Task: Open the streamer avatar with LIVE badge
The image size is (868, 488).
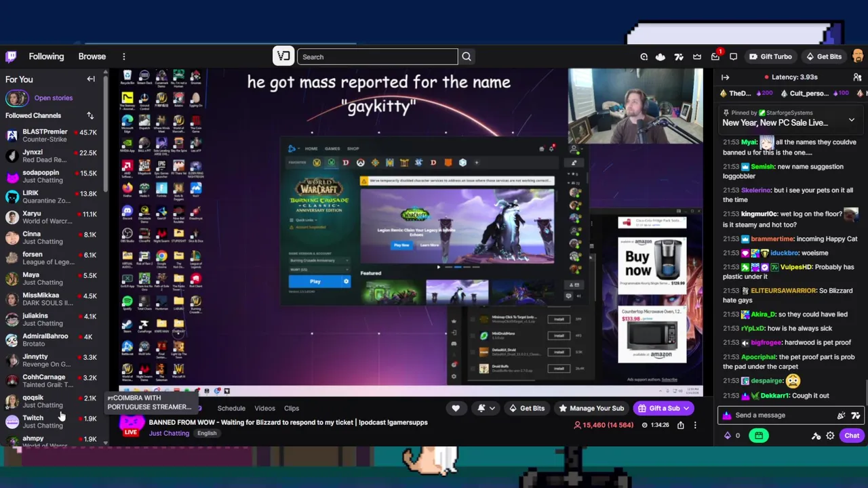Action: [x=132, y=424]
